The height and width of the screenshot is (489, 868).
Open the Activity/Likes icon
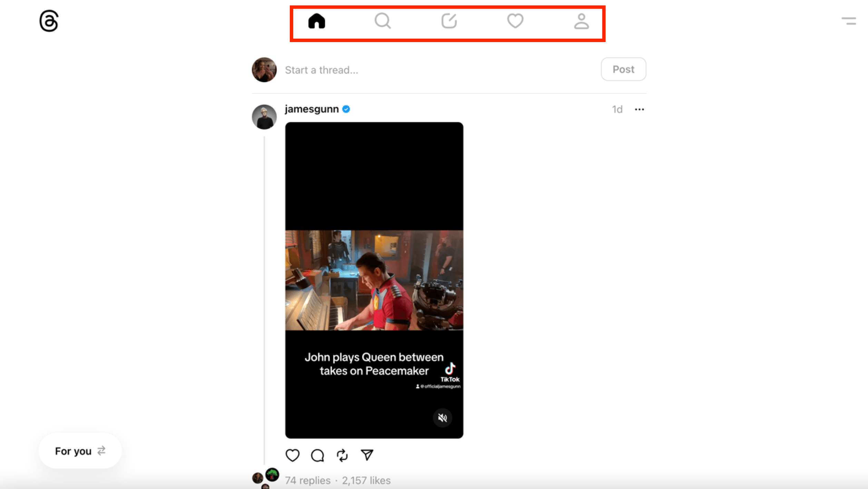pos(515,21)
